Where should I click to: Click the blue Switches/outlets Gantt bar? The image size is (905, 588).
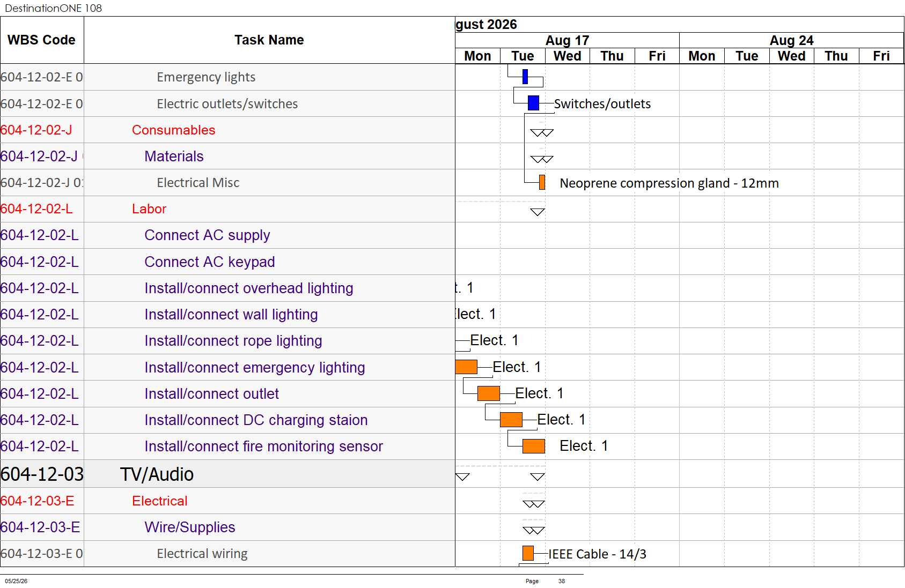[533, 103]
